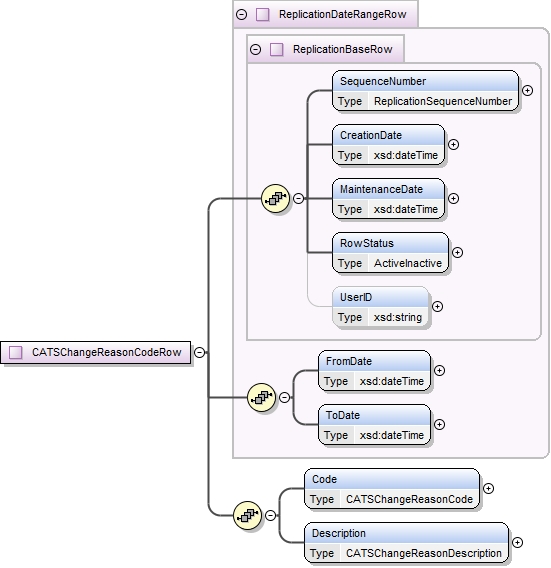Expand the CreationDate element plus button
The image size is (551, 568).
click(453, 145)
